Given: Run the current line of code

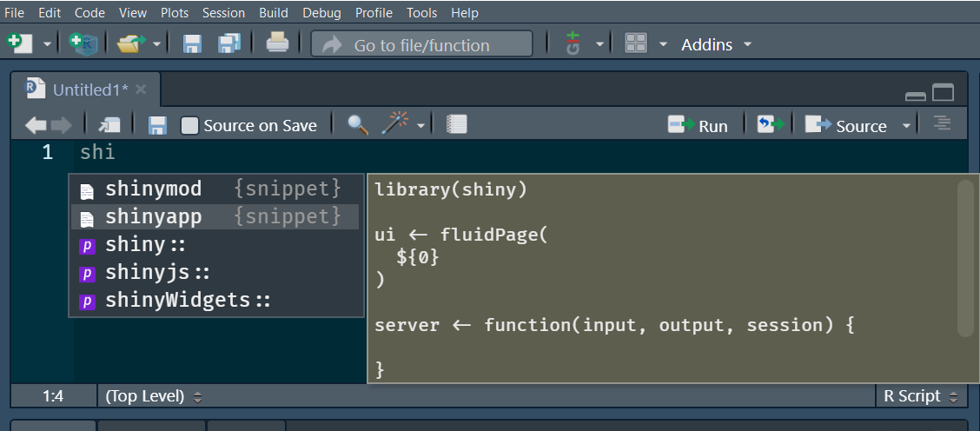Looking at the screenshot, I should tap(698, 126).
